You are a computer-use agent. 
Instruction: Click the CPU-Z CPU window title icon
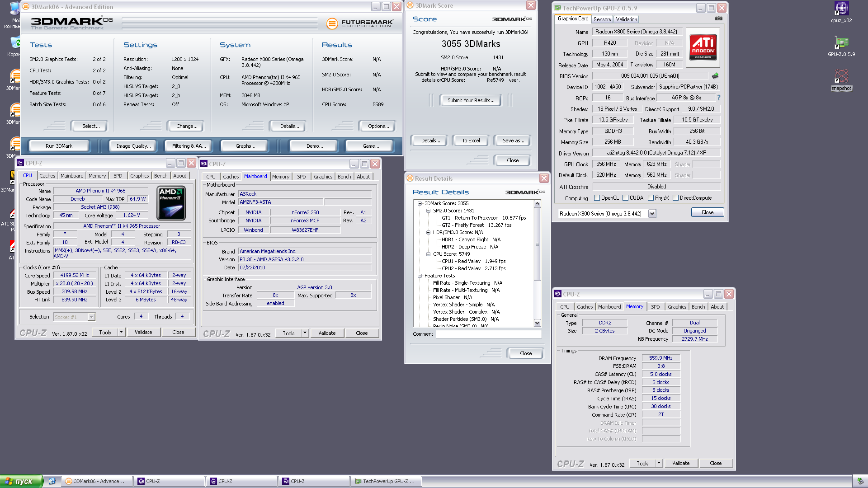[x=20, y=163]
